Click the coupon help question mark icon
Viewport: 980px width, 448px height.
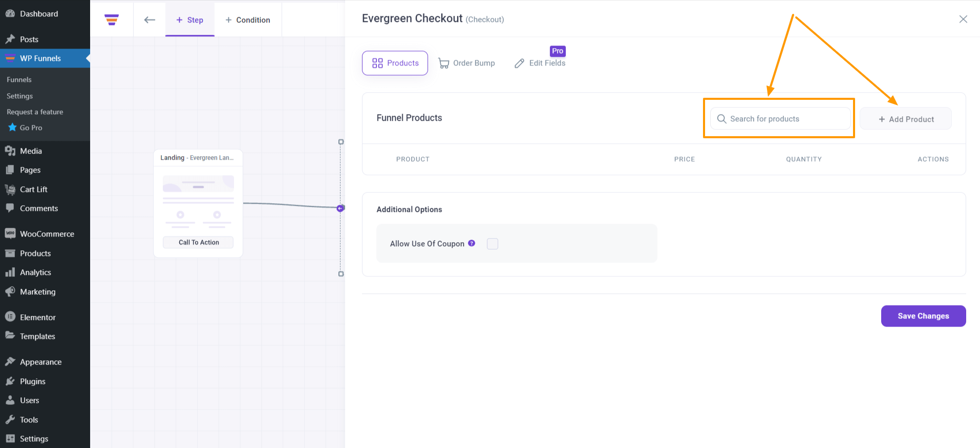pyautogui.click(x=472, y=243)
